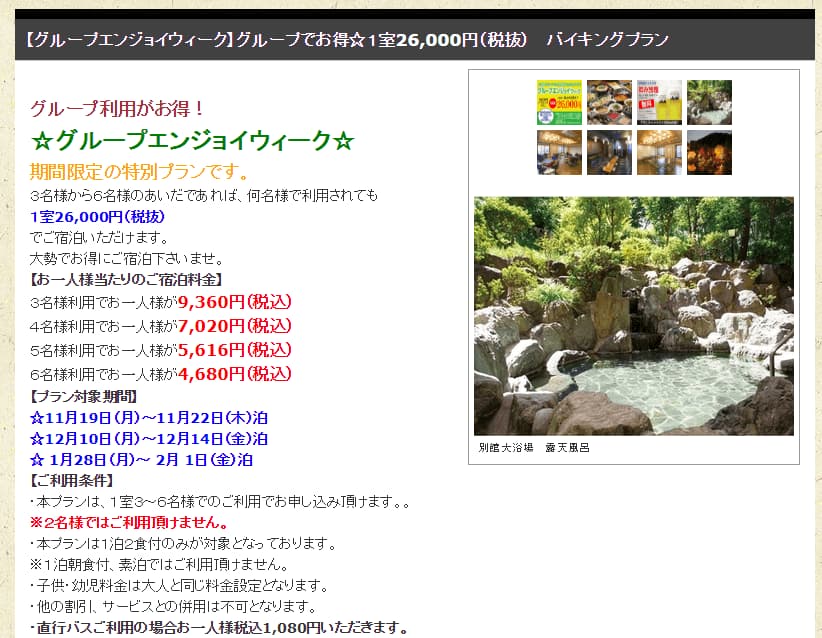The image size is (822, 638).
Task: Select the 5名様利用 price line '5,616円(税込)'
Action: point(161,350)
